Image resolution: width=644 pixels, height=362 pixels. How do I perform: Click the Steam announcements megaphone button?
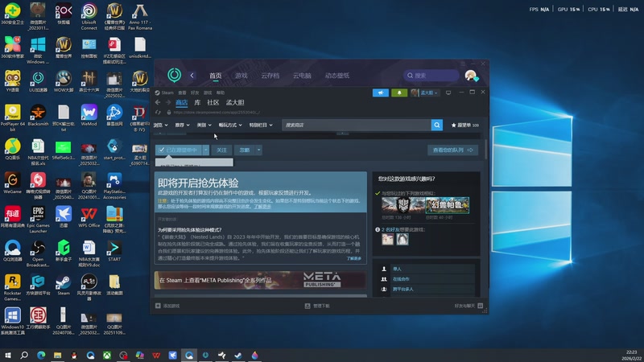point(380,93)
